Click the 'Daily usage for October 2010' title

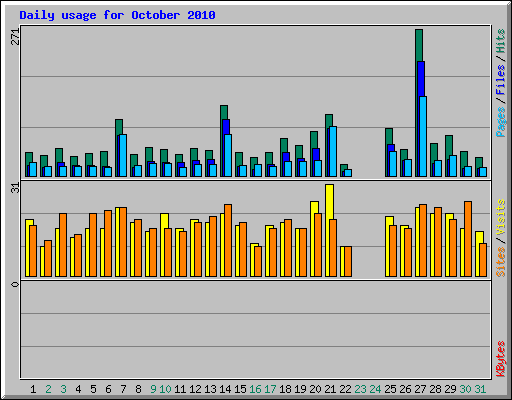click(117, 15)
